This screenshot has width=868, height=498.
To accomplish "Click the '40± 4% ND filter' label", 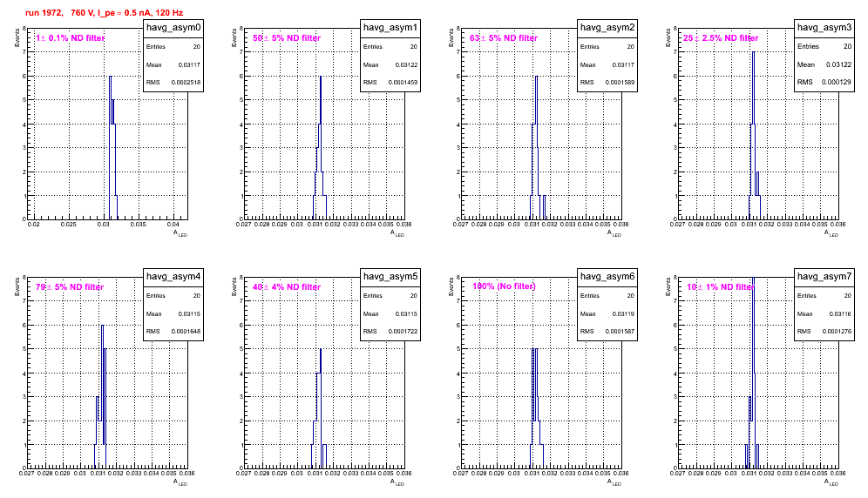I will coord(287,287).
